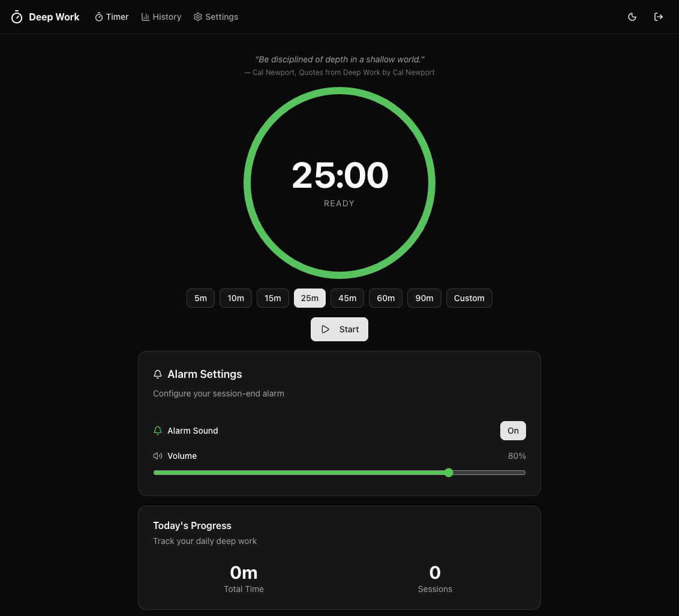This screenshot has height=616, width=679.
Task: Start the timer session
Action: tap(339, 329)
